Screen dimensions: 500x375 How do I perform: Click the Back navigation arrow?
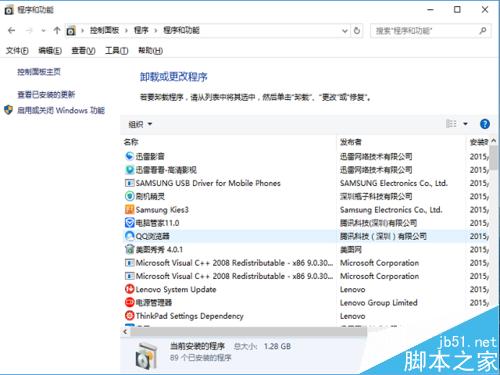pyautogui.click(x=12, y=31)
